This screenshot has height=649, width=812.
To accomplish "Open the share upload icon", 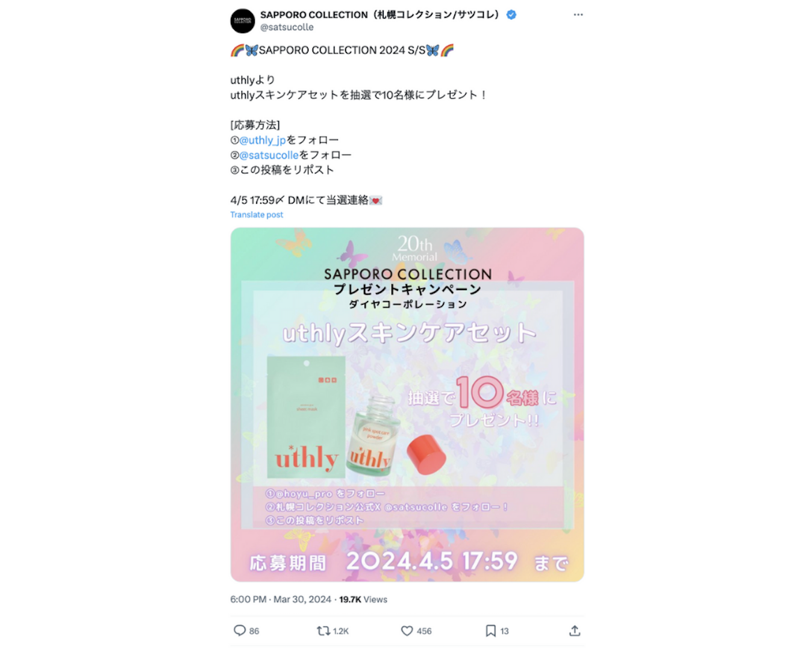I will tap(575, 630).
